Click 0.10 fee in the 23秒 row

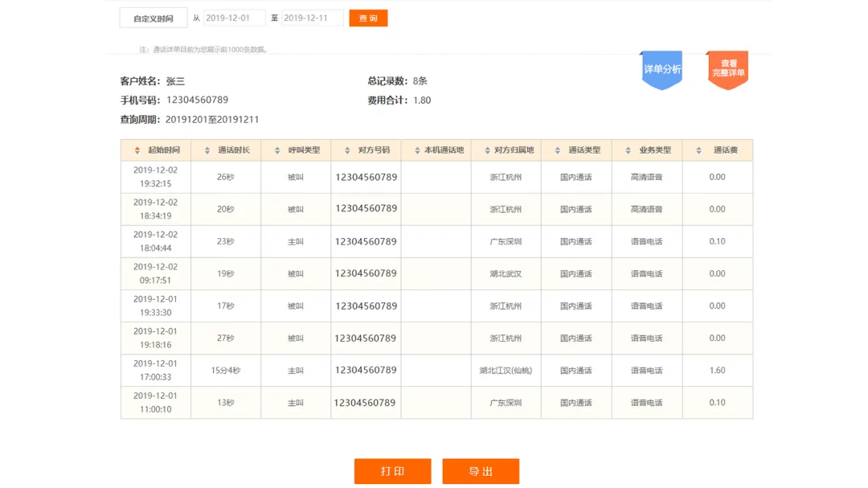coord(717,241)
